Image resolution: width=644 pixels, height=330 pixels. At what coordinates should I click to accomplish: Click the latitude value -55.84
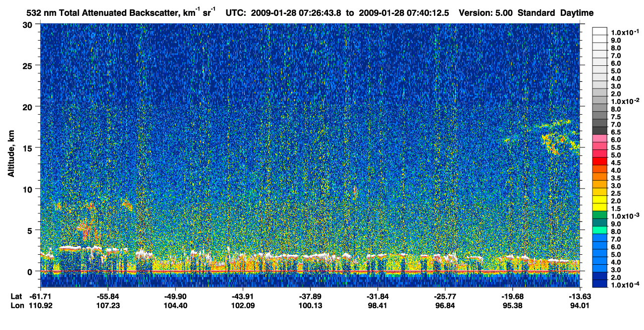tap(108, 296)
